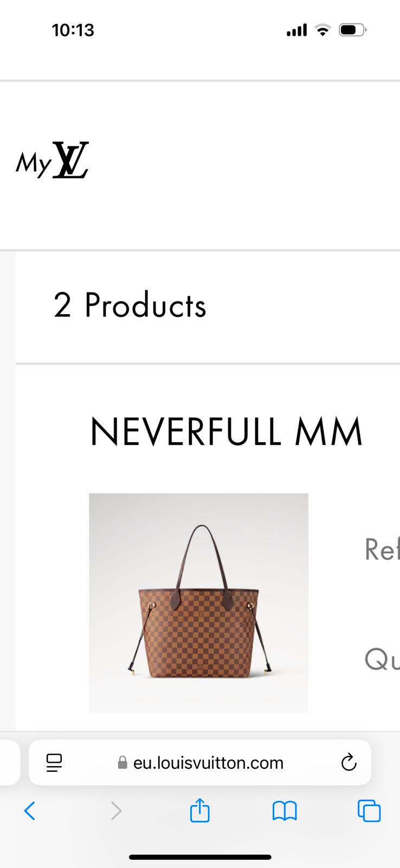The height and width of the screenshot is (868, 400).
Task: Tap the 10:13 clock in status bar
Action: point(73,30)
